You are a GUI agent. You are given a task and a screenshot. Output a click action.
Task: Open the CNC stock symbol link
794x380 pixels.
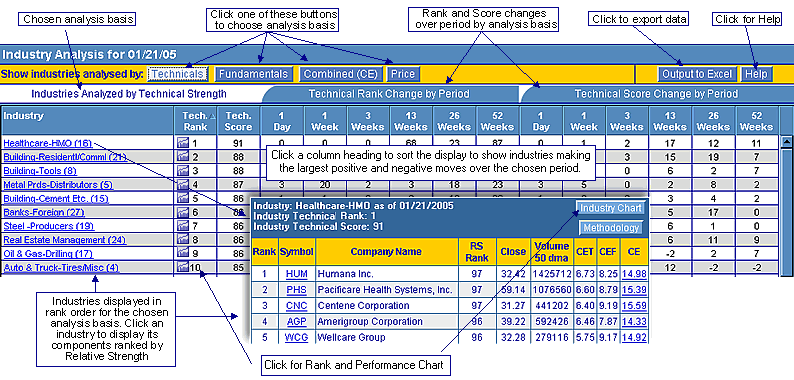(296, 306)
